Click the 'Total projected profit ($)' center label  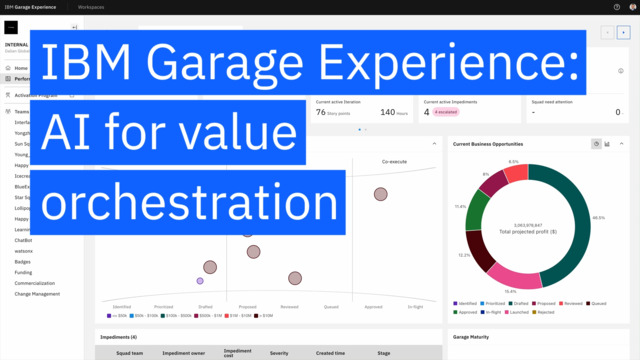[x=528, y=231]
